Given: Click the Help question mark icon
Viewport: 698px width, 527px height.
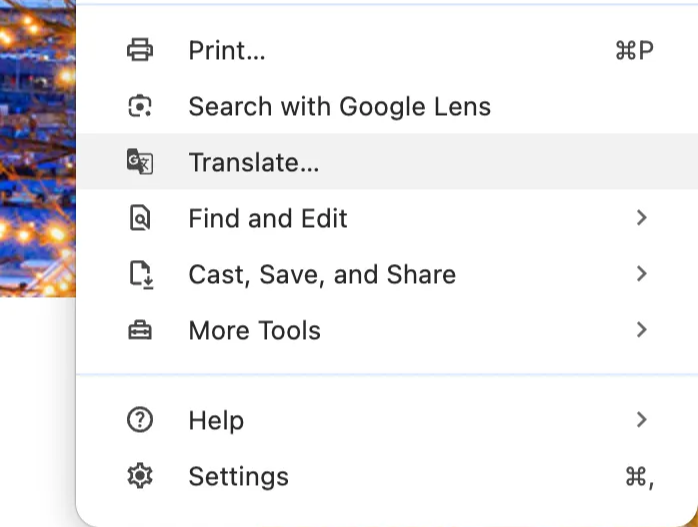Looking at the screenshot, I should pyautogui.click(x=140, y=420).
